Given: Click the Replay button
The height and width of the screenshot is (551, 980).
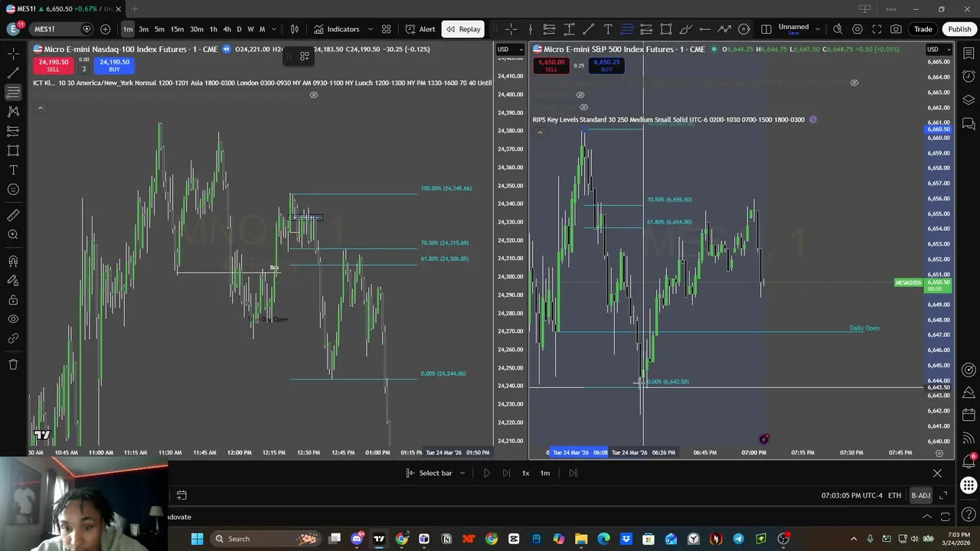Looking at the screenshot, I should pos(463,29).
